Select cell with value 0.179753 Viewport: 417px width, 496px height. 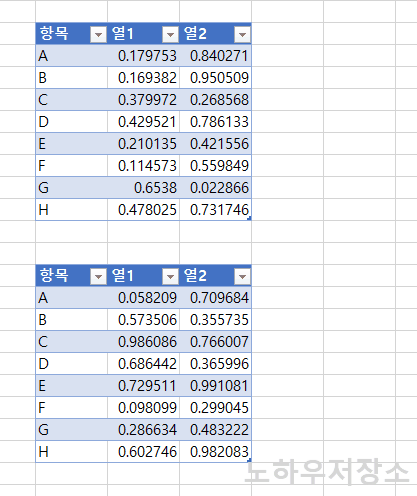coord(144,56)
